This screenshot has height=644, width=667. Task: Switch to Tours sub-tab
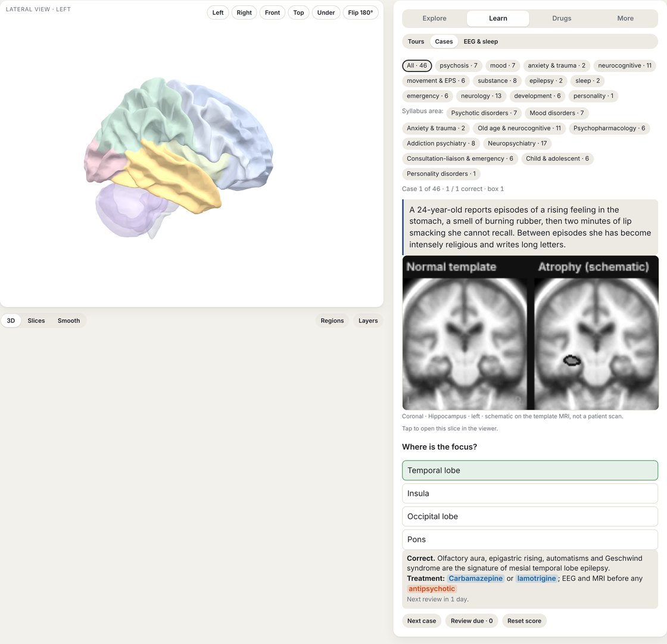(416, 42)
